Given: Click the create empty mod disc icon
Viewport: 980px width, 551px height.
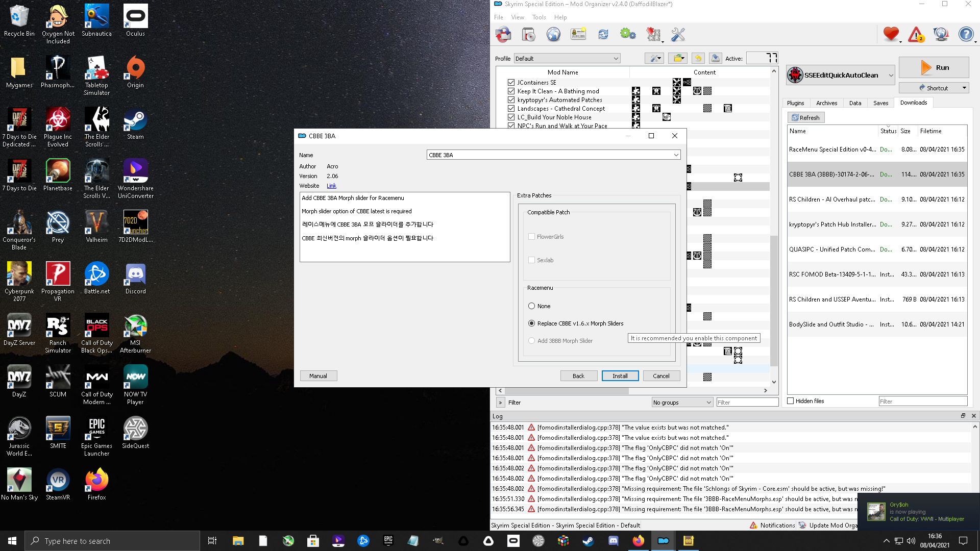Looking at the screenshot, I should (x=528, y=35).
